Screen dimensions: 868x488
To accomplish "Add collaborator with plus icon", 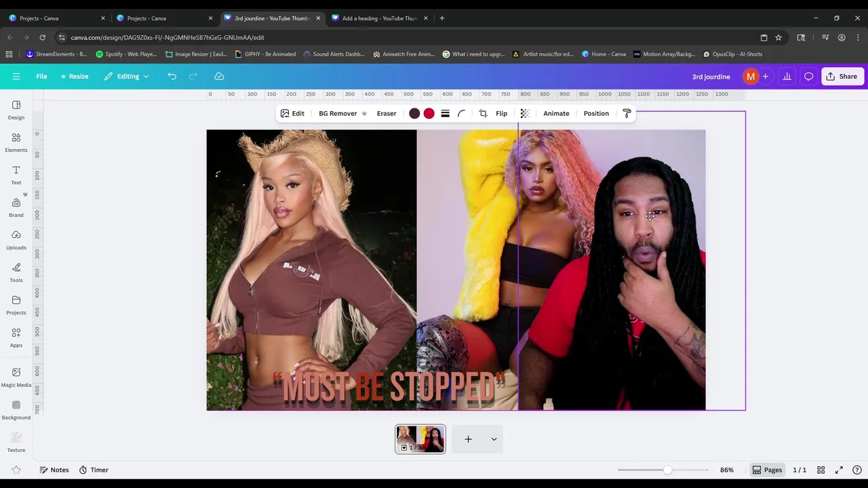I will tap(766, 77).
